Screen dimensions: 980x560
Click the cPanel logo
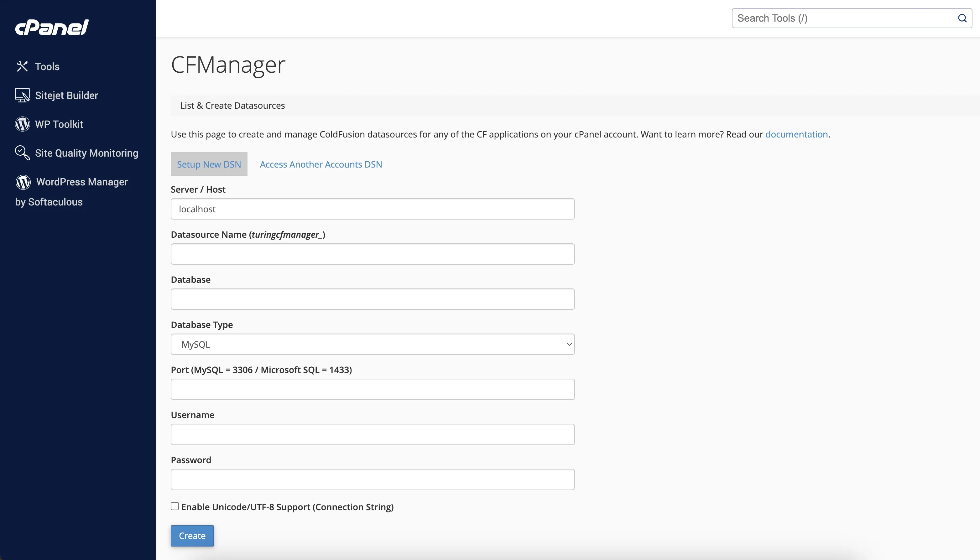[52, 27]
